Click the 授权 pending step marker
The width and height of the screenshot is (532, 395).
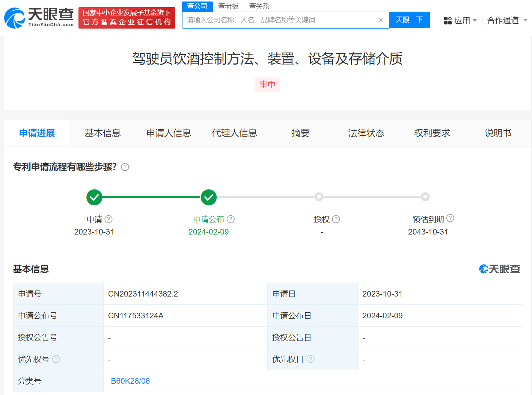[x=319, y=197]
